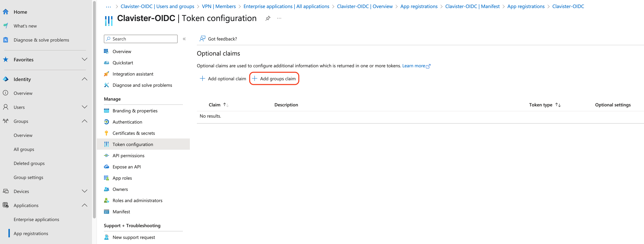The width and height of the screenshot is (644, 244).
Task: Select All groups in left sidebar
Action: (x=24, y=149)
